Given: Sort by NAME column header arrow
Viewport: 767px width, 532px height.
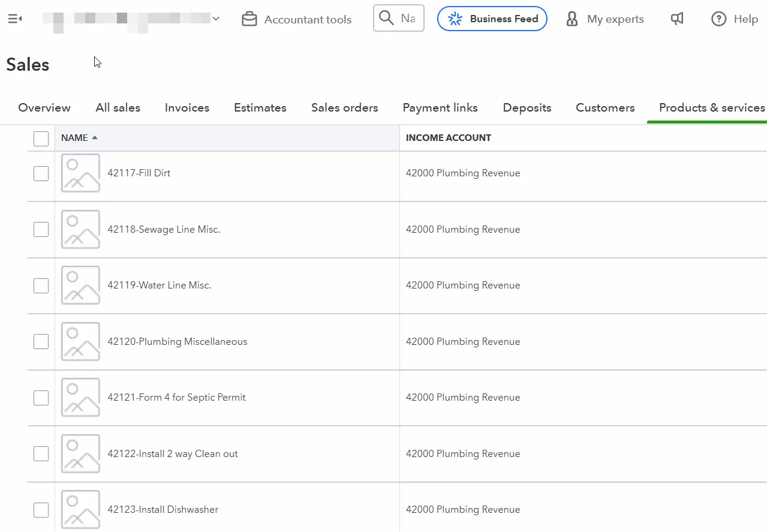Looking at the screenshot, I should point(95,138).
